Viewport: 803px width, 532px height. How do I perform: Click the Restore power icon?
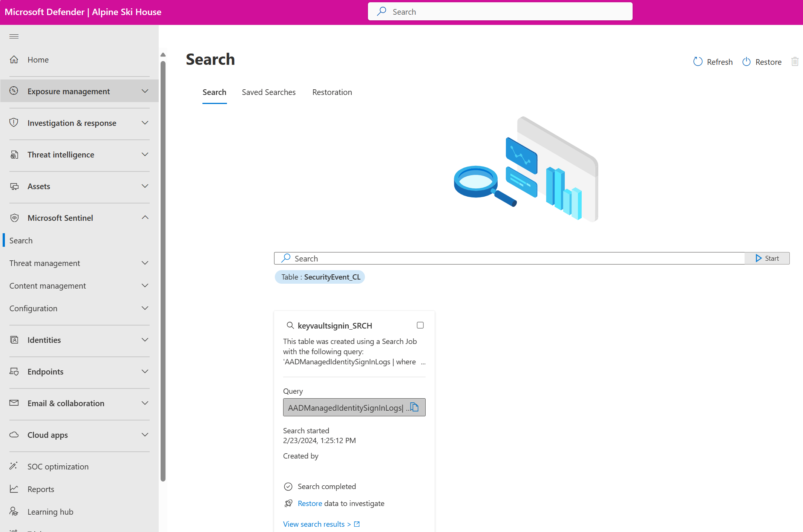tap(746, 62)
